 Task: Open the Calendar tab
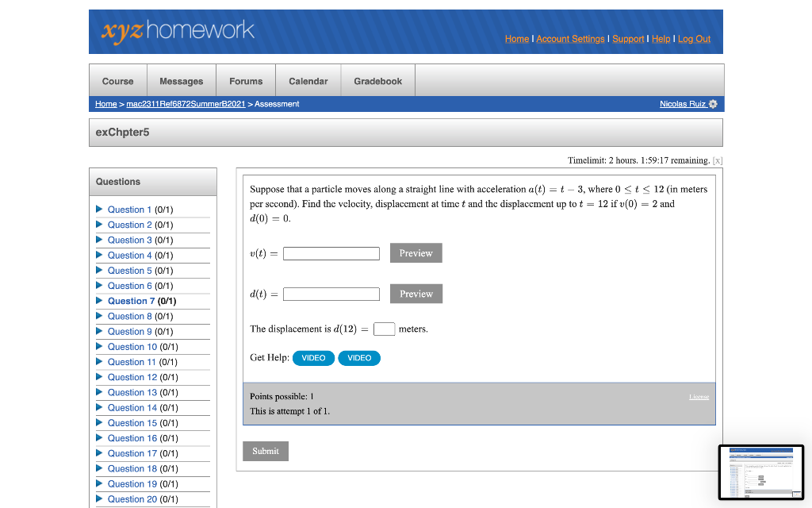(308, 80)
